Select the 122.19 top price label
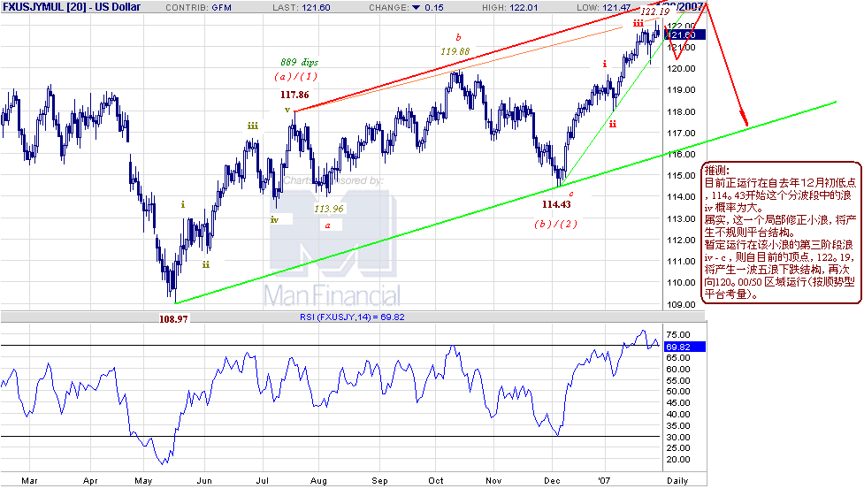Viewport: 864px width, 504px height. click(x=655, y=11)
